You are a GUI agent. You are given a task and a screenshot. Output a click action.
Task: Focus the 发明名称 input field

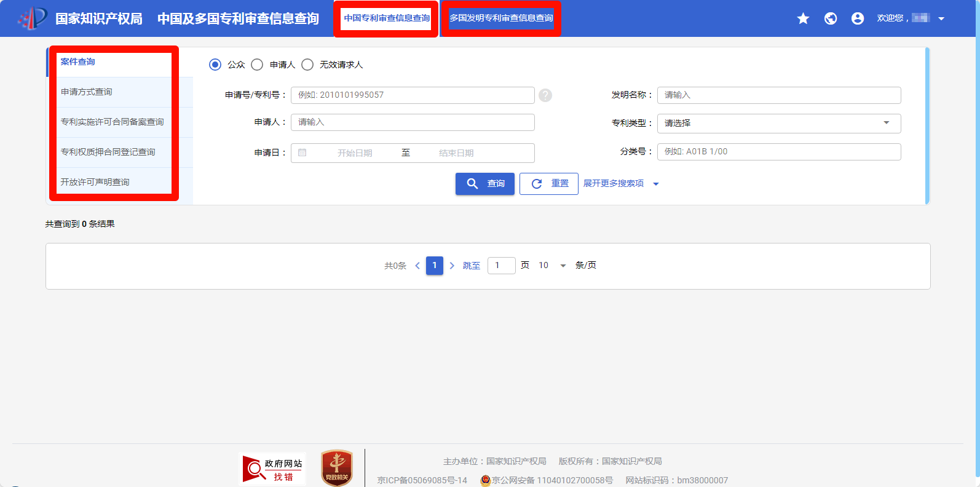tap(779, 95)
